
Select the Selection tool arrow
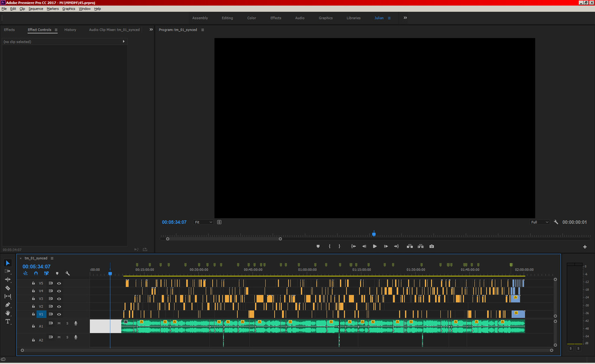[7, 263]
